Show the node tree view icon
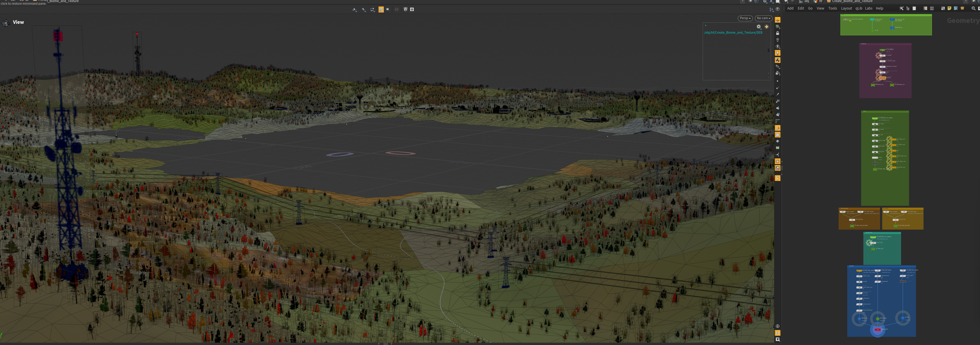Screen dimensions: 980x345 (908, 8)
